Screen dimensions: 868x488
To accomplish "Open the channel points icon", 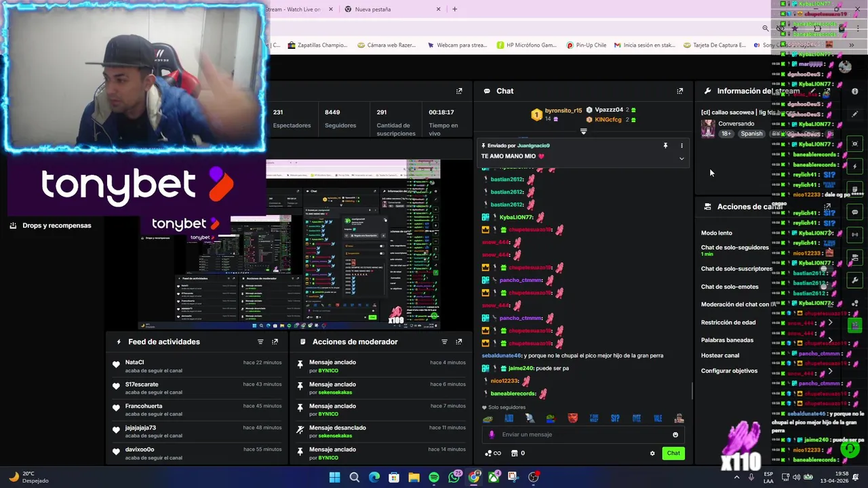I will pos(492,453).
